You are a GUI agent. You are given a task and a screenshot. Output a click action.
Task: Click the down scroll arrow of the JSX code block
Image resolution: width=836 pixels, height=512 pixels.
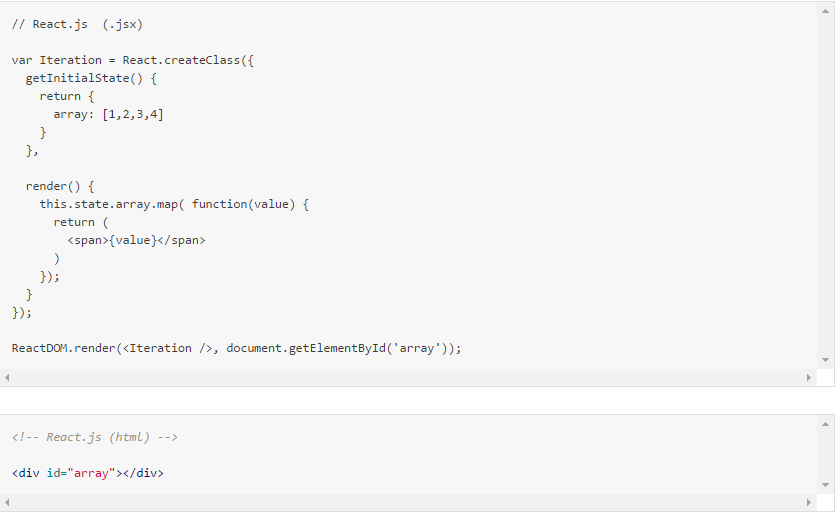coord(826,360)
